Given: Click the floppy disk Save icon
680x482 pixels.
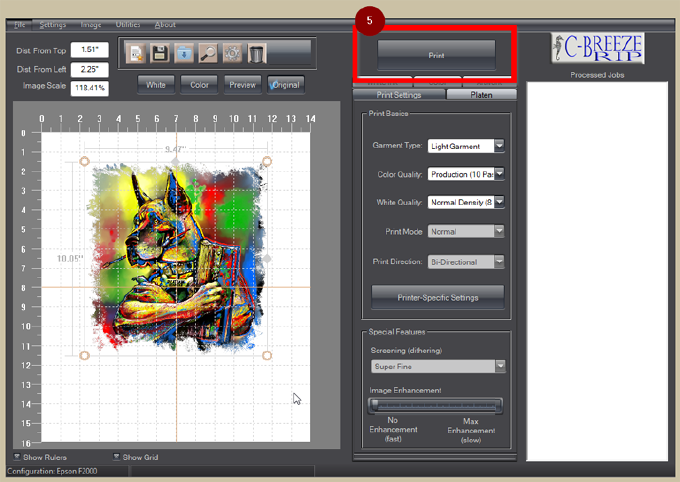Looking at the screenshot, I should (x=160, y=53).
